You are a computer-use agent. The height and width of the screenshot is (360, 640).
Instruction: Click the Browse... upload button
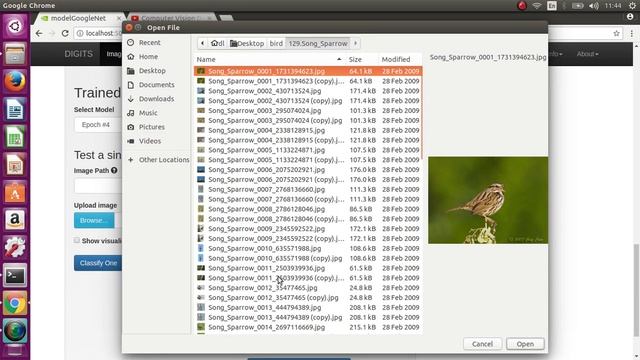tap(94, 220)
